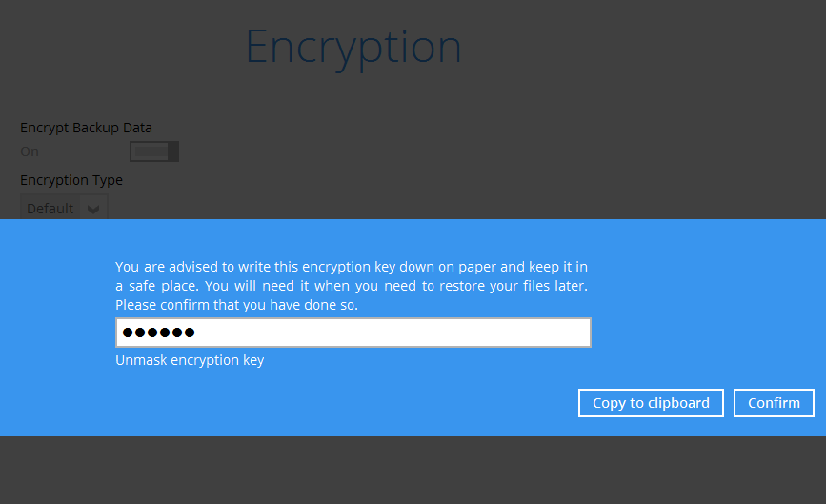Click the chevron arrow beside Default

click(x=93, y=209)
